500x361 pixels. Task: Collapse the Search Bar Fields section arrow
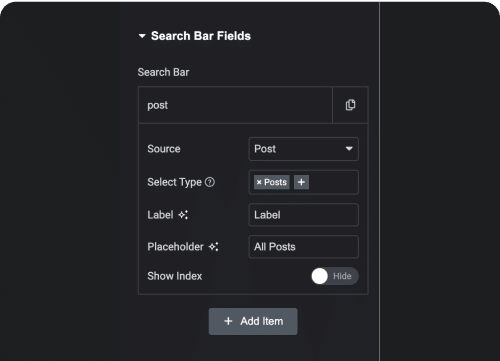pyautogui.click(x=142, y=36)
